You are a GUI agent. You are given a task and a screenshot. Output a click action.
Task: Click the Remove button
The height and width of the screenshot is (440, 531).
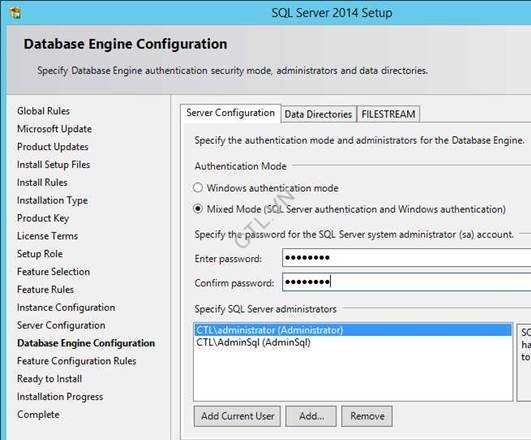367,416
